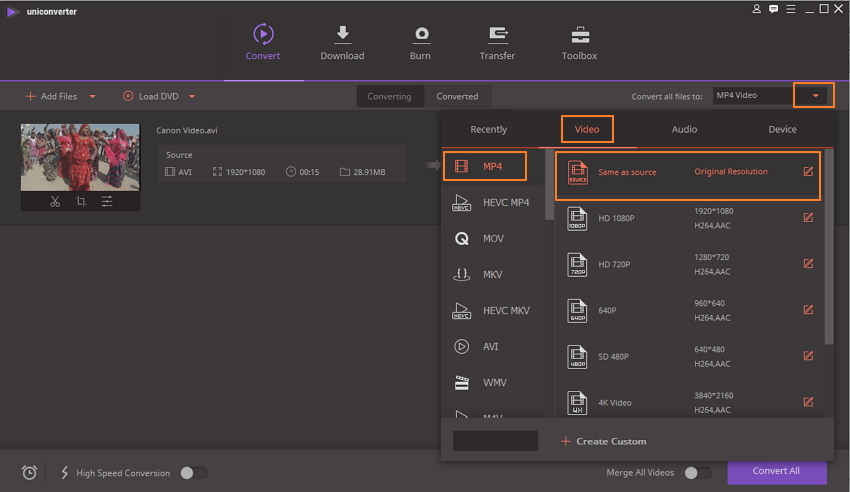Choose HD 1080P resolution preset
The width and height of the screenshot is (850, 492).
click(x=688, y=218)
